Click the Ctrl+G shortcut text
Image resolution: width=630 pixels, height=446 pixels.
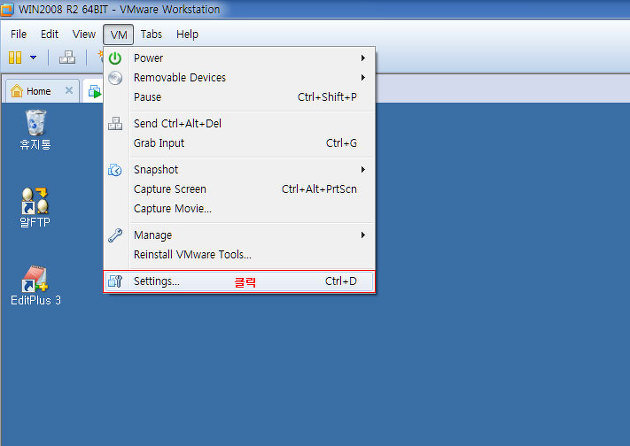click(x=342, y=143)
